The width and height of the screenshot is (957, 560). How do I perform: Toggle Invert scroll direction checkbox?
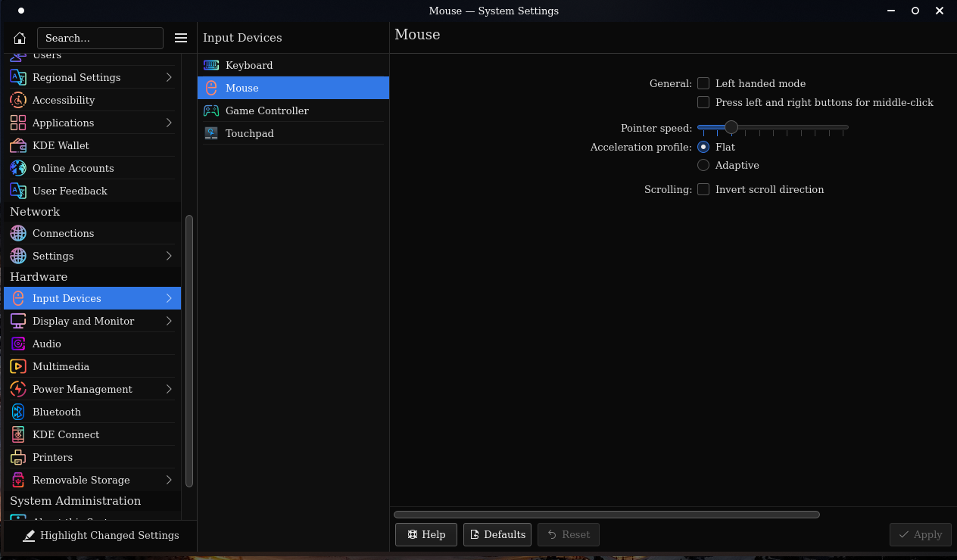pos(703,189)
